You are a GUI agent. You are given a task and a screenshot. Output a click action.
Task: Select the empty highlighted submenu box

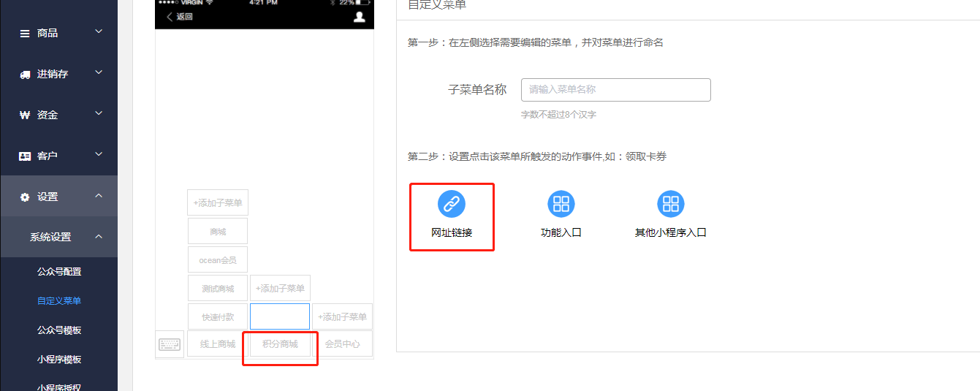pyautogui.click(x=280, y=316)
